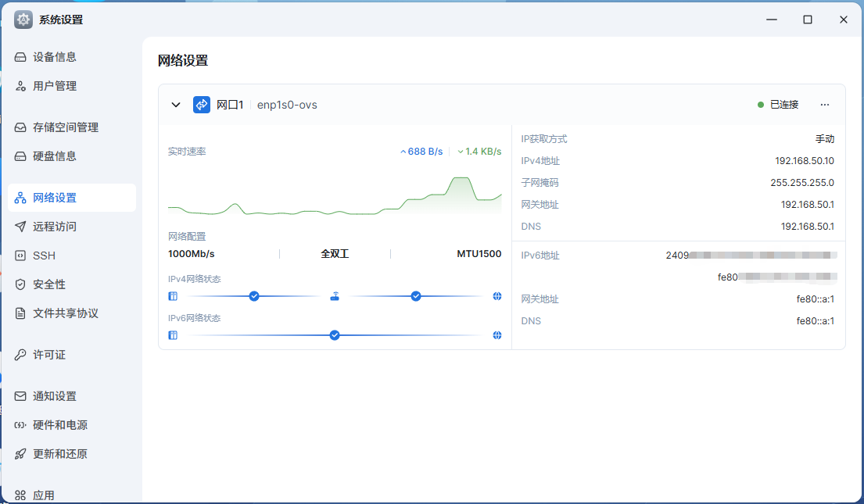Viewport: 864px width, 504px height.
Task: Click the subnet mask 255.255.255.0
Action: (802, 182)
